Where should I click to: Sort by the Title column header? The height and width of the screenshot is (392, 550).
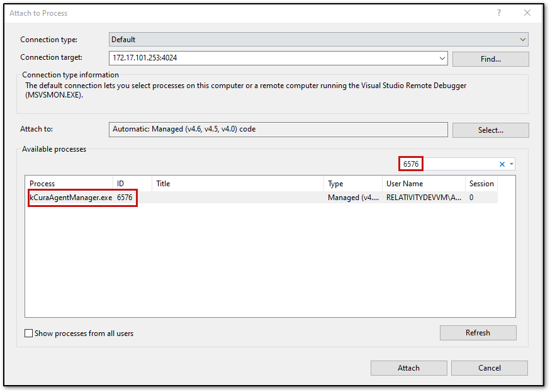[x=237, y=183]
